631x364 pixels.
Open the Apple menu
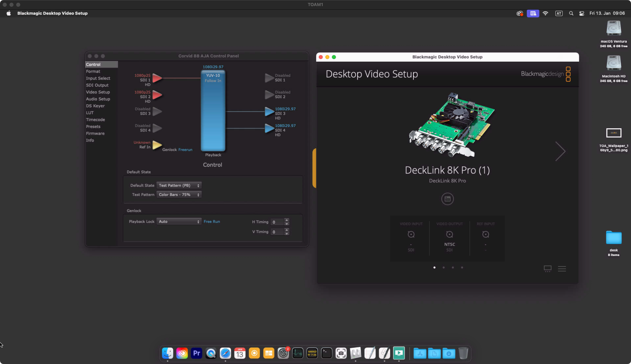click(9, 13)
